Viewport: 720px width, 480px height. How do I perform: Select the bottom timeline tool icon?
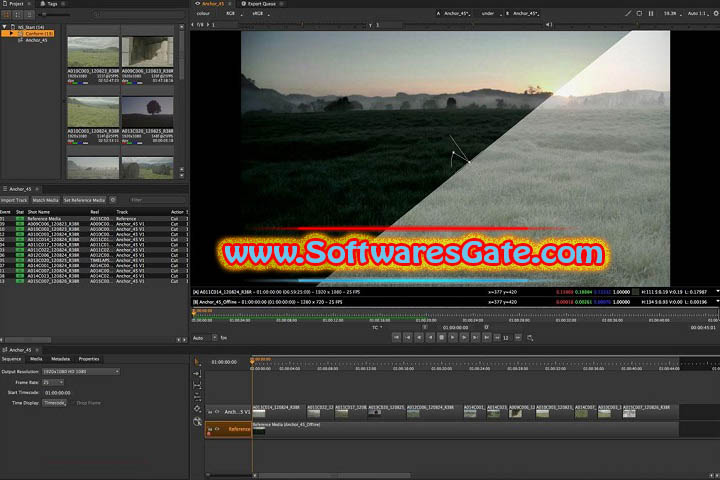click(x=197, y=421)
